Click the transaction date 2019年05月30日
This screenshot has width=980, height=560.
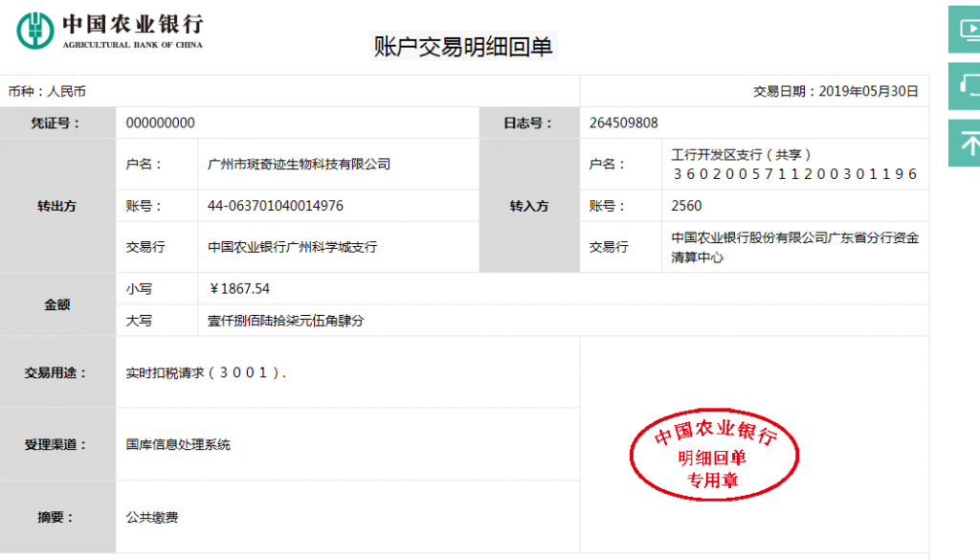click(868, 91)
